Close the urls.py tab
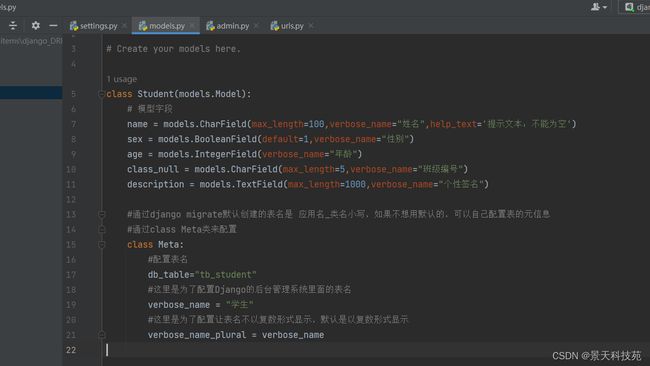 click(311, 26)
